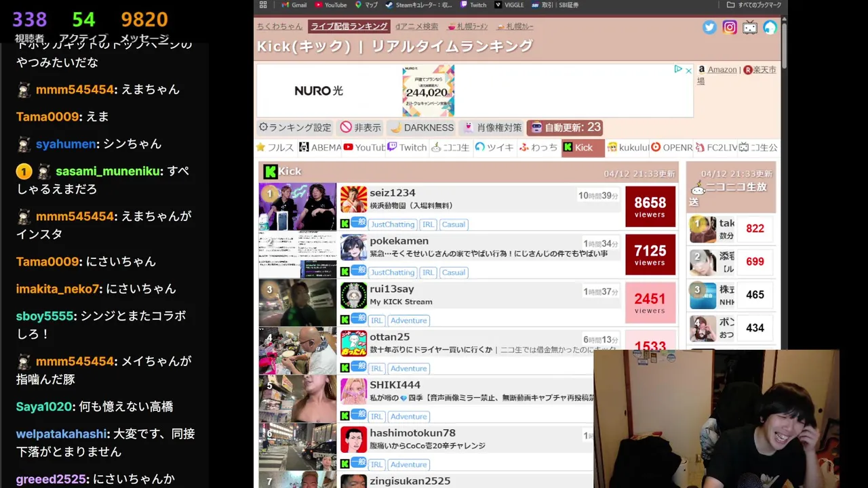The height and width of the screenshot is (488, 868).
Task: Select the Kick ranking tab
Action: click(583, 147)
